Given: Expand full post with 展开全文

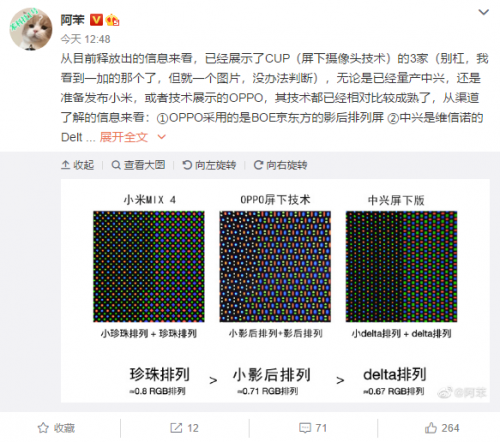Looking at the screenshot, I should pyautogui.click(x=124, y=137).
